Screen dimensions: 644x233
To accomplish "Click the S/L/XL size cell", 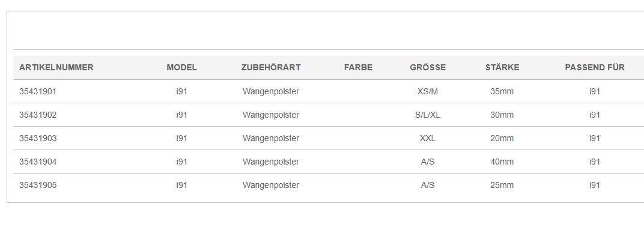I will pos(428,115).
